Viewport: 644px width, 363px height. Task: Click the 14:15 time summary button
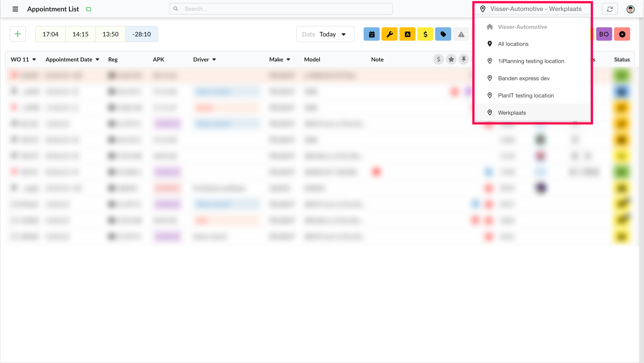(x=80, y=34)
